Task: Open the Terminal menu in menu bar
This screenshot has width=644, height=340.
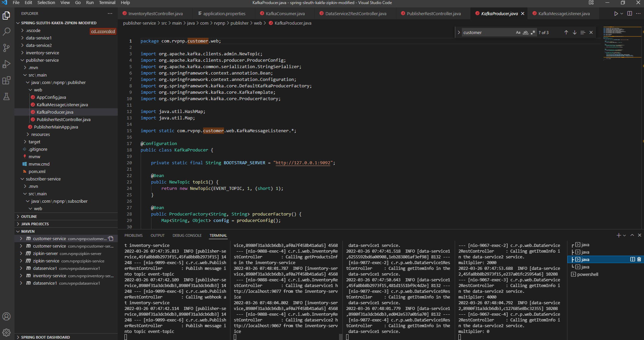Action: [x=107, y=3]
